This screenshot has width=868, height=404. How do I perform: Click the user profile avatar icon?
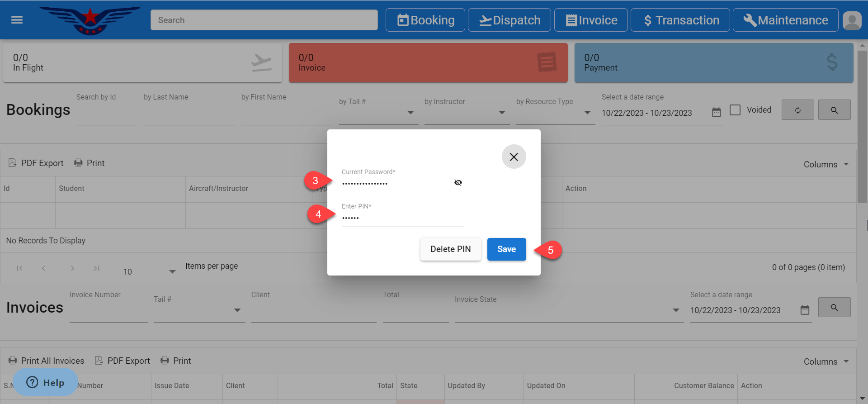point(852,20)
